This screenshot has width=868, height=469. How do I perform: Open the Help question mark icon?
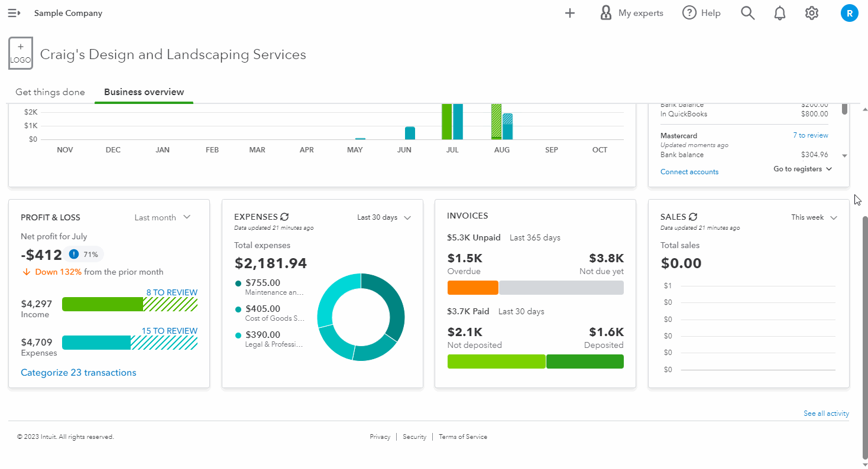689,13
